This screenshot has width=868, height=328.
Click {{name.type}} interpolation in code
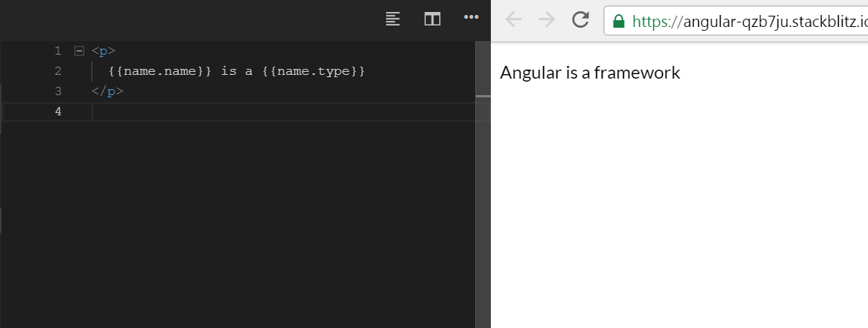click(x=314, y=71)
